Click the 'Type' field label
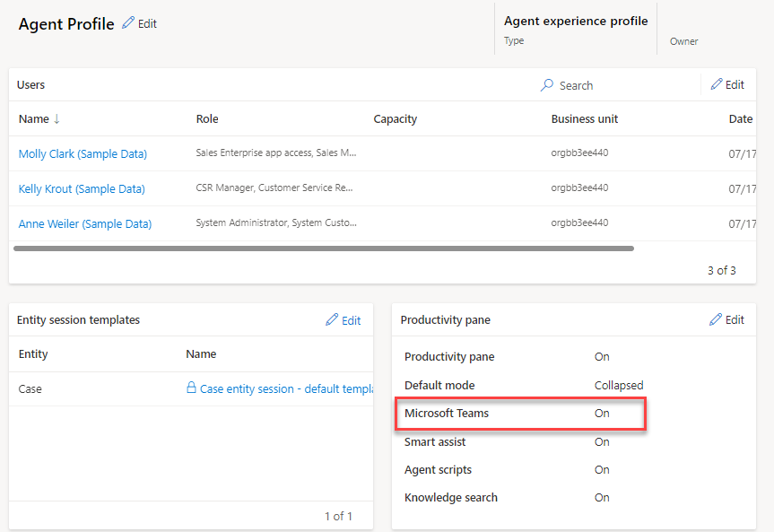This screenshot has height=532, width=774. [x=514, y=41]
